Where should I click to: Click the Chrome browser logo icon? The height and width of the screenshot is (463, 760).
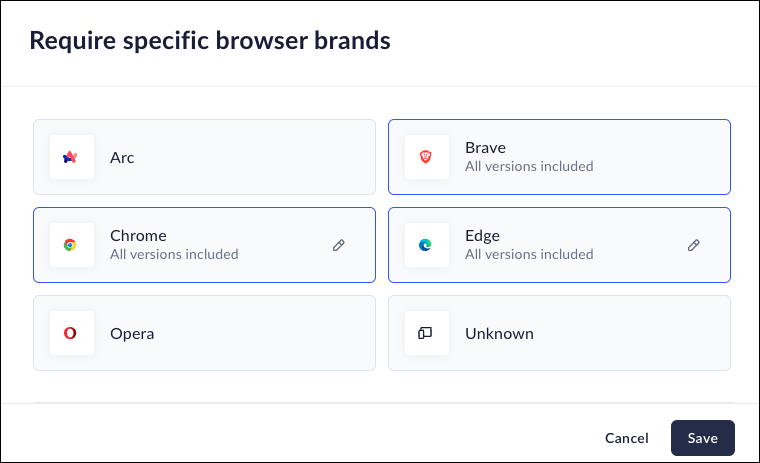point(71,245)
